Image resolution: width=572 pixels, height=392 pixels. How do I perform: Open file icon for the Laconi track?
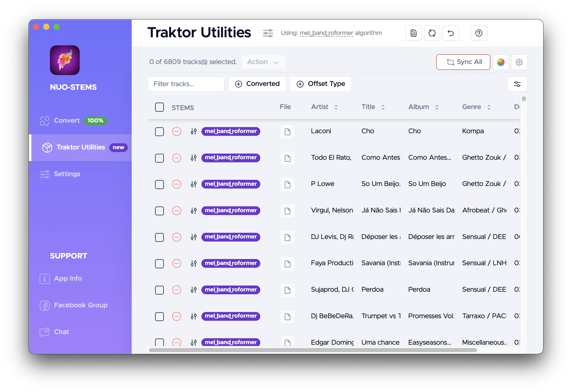[288, 132]
